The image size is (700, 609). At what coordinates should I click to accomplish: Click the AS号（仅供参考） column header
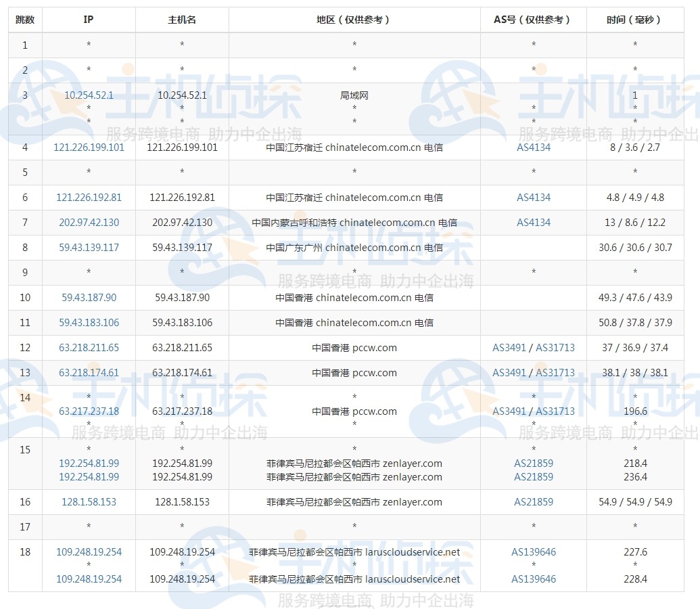pyautogui.click(x=534, y=20)
